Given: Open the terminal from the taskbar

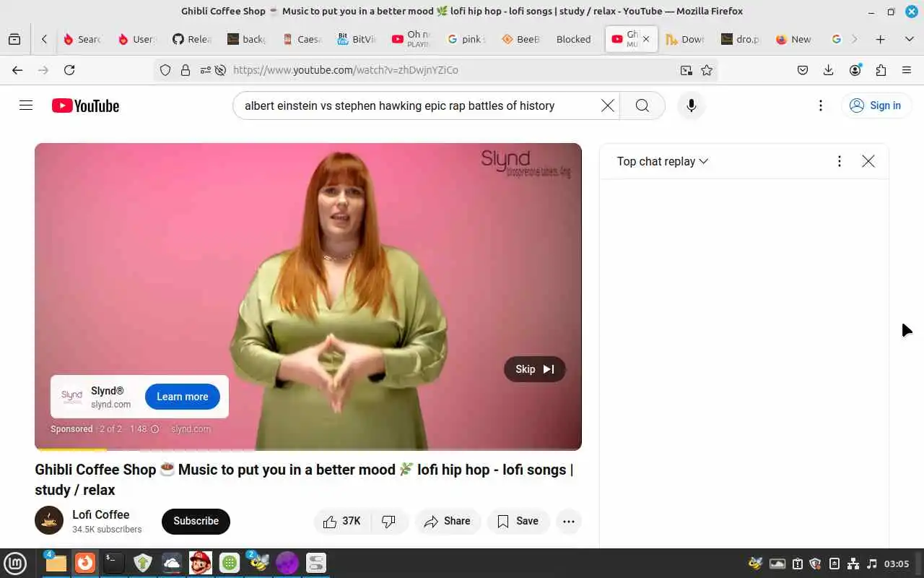Looking at the screenshot, I should [x=113, y=563].
